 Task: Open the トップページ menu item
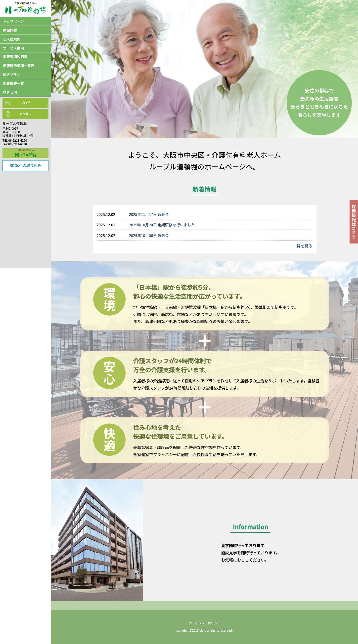[x=26, y=21]
